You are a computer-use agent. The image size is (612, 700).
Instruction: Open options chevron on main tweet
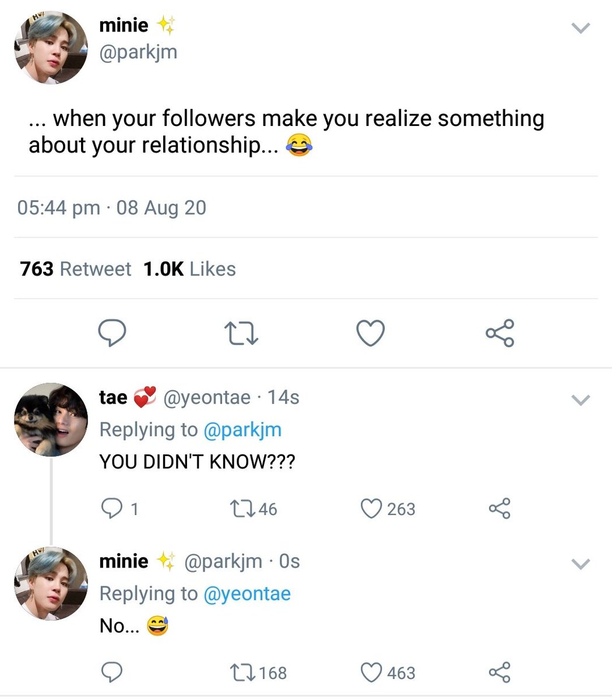581,28
